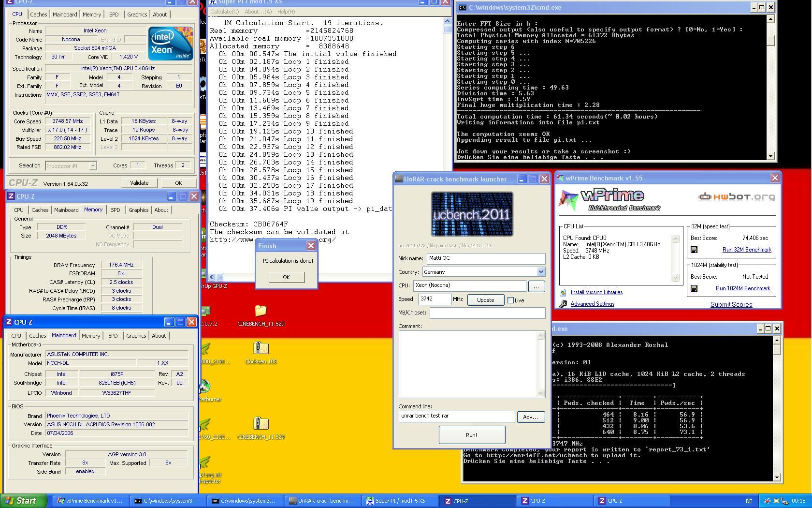Click the Adv... button beside the command line
This screenshot has height=508, width=812.
click(x=531, y=417)
